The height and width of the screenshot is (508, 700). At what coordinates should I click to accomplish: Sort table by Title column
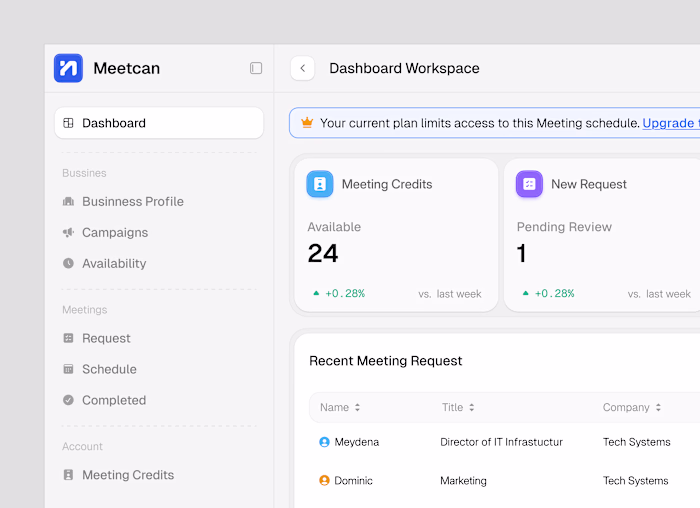458,407
